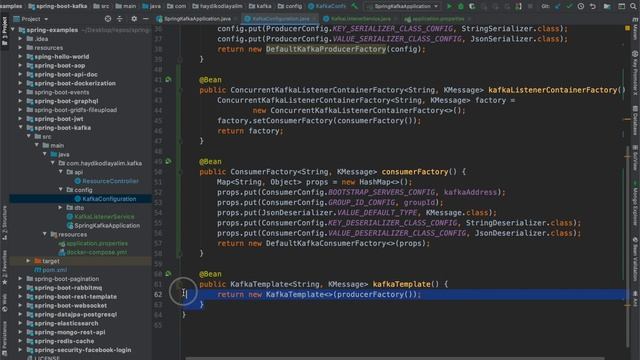Commit changes using the green checkmark icon
640x360 pixels.
tap(569, 6)
